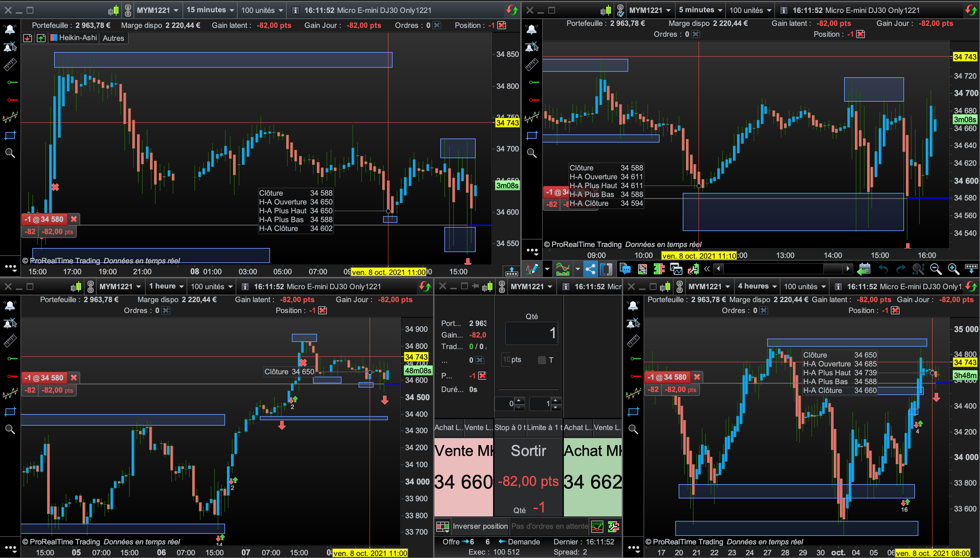Image resolution: width=980 pixels, height=558 pixels.
Task: Select the ruler measure tool in 1 heure chart
Action: coord(10,340)
